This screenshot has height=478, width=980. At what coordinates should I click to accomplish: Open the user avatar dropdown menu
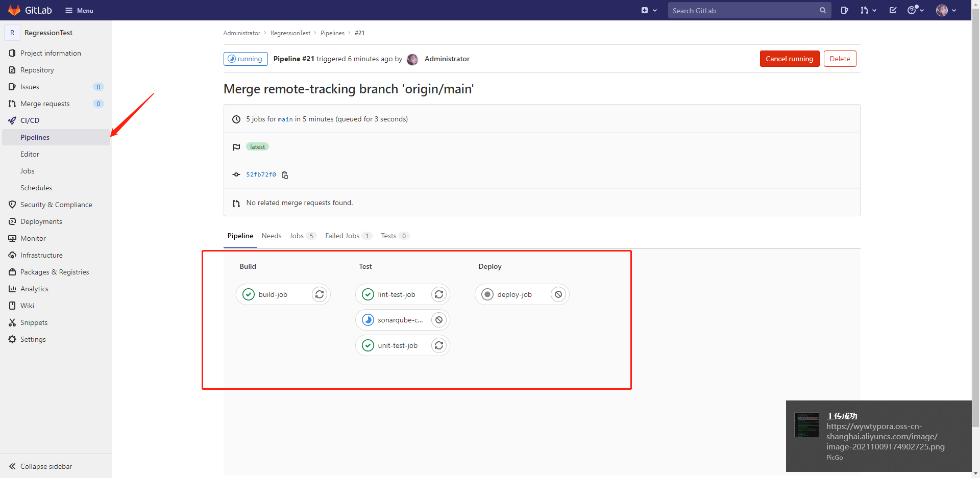coord(946,10)
